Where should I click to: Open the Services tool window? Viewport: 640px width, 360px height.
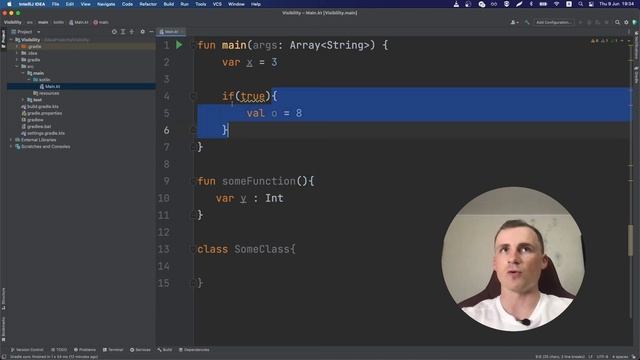tap(140, 350)
